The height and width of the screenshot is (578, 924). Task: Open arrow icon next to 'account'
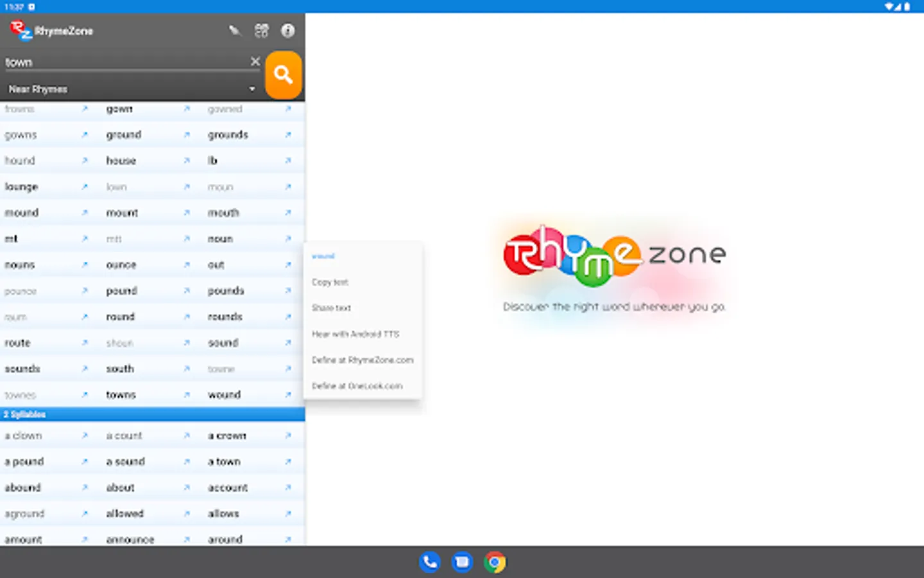pyautogui.click(x=288, y=487)
